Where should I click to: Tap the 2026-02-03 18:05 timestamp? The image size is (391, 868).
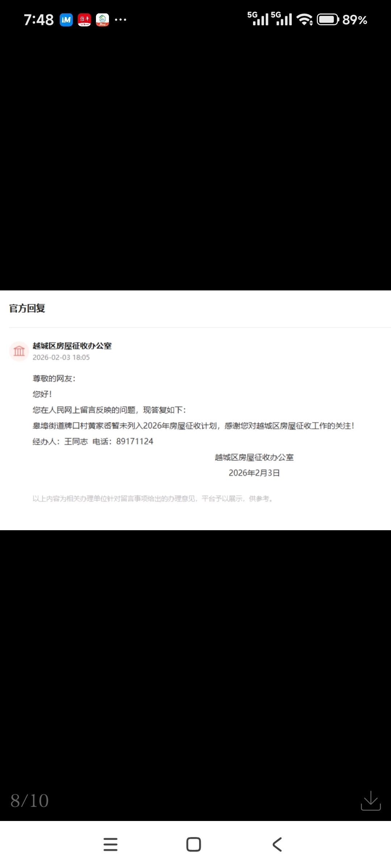click(61, 357)
